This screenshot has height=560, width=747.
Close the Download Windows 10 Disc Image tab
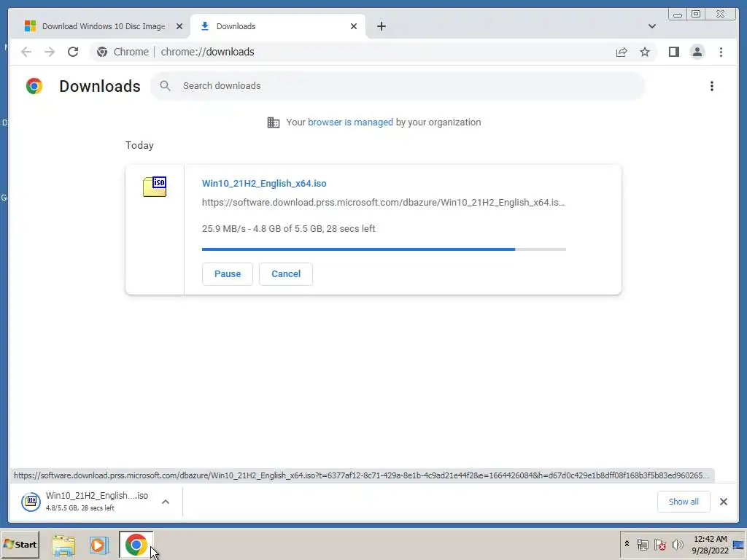click(179, 26)
